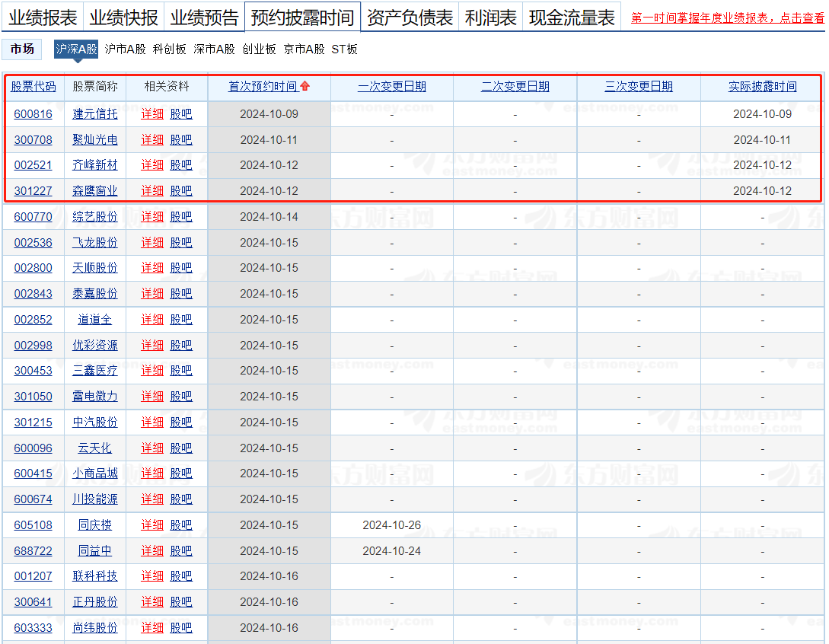Viewport: 829px width, 644px height.
Task: Open the 业绩预告 tab
Action: 202,17
